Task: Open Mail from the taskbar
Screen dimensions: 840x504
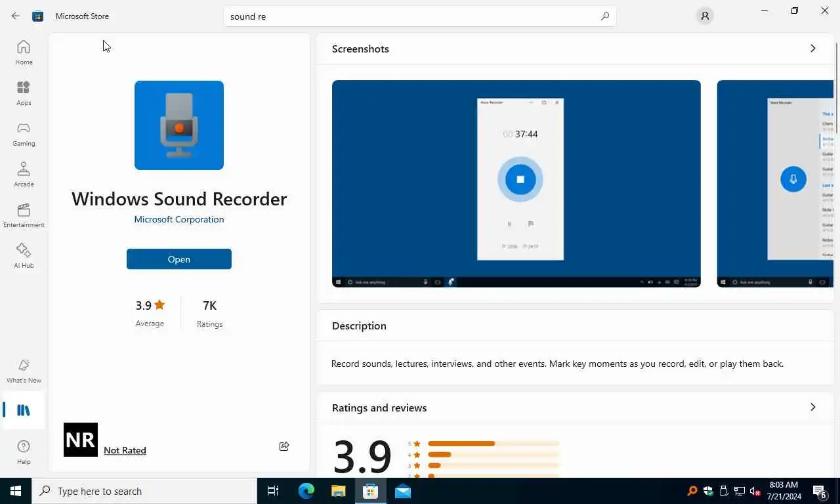Action: coord(403,491)
